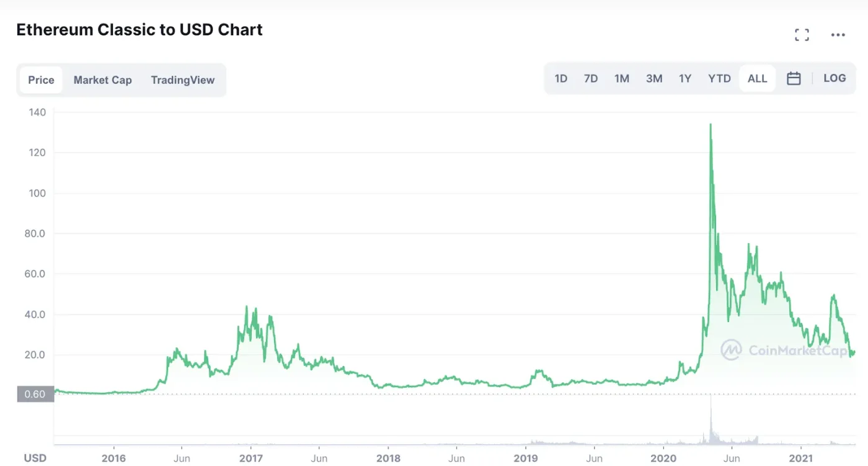Image resolution: width=868 pixels, height=466 pixels.
Task: Click the 2017 label on the time axis
Action: tap(250, 459)
